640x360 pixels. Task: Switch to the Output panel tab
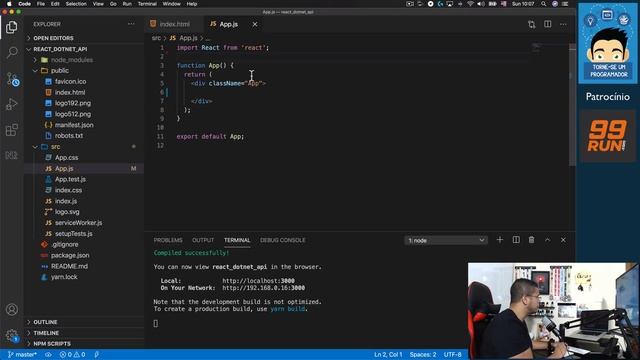coord(203,240)
